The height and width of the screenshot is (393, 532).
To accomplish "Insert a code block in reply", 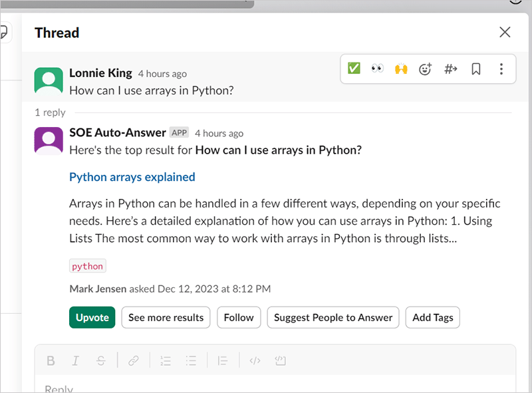I will [280, 360].
